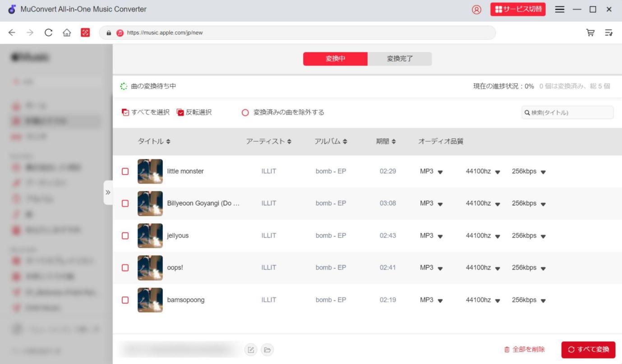The image size is (622, 364).
Task: Click the Billyeoon Goyangi album thumbnail
Action: 150,203
